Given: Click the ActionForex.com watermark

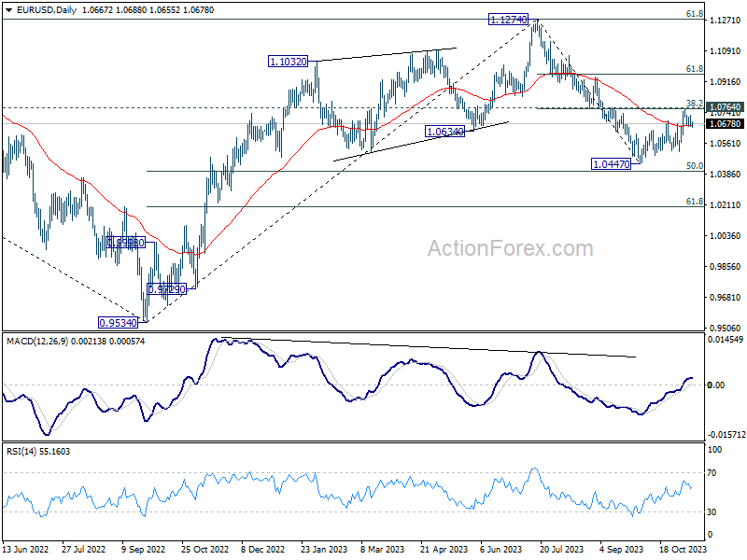Looking at the screenshot, I should pos(510,248).
